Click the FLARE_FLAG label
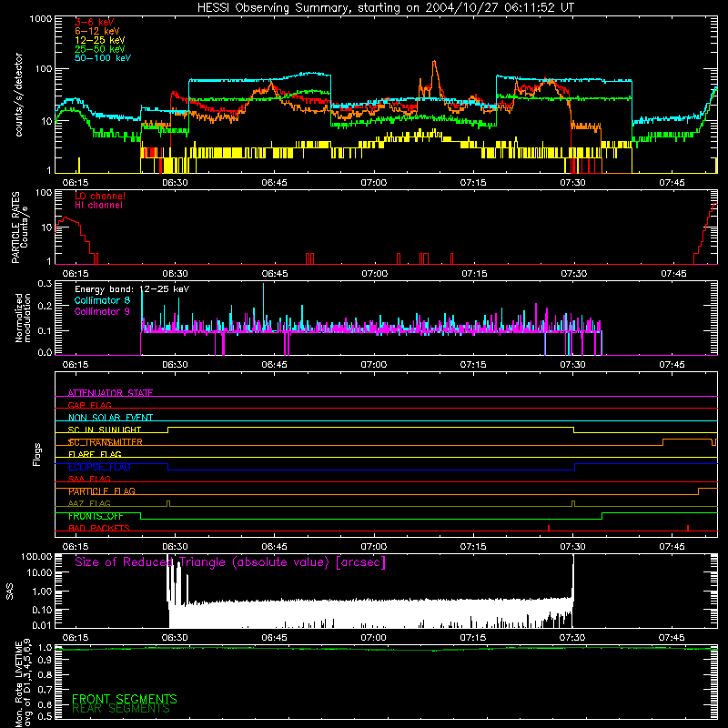This screenshot has height=728, width=728. [x=95, y=454]
